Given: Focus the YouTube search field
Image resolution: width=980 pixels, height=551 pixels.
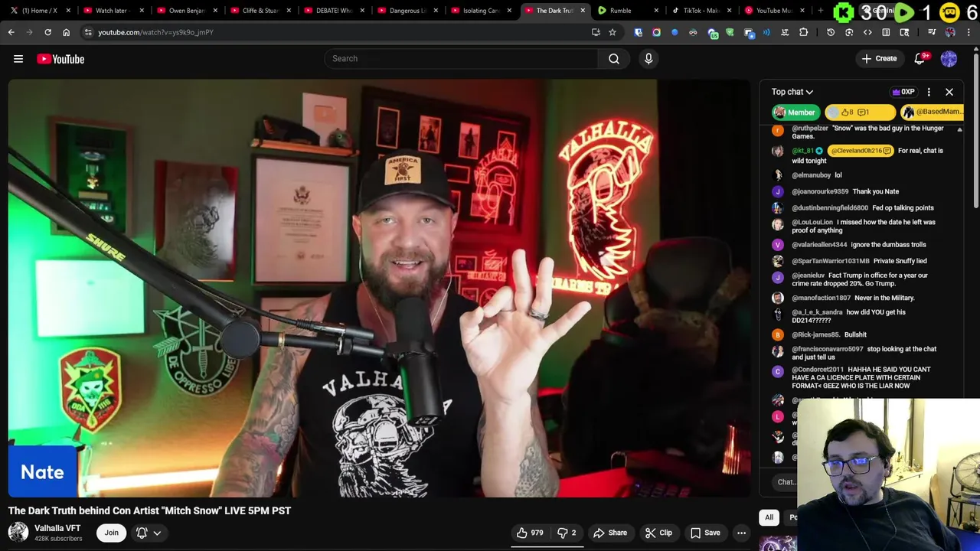Looking at the screenshot, I should point(461,59).
